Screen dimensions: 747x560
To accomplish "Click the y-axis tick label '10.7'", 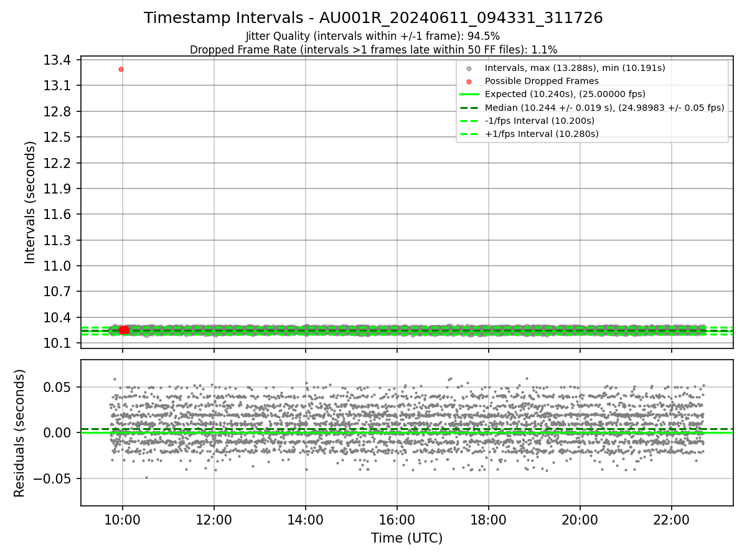I will (56, 292).
